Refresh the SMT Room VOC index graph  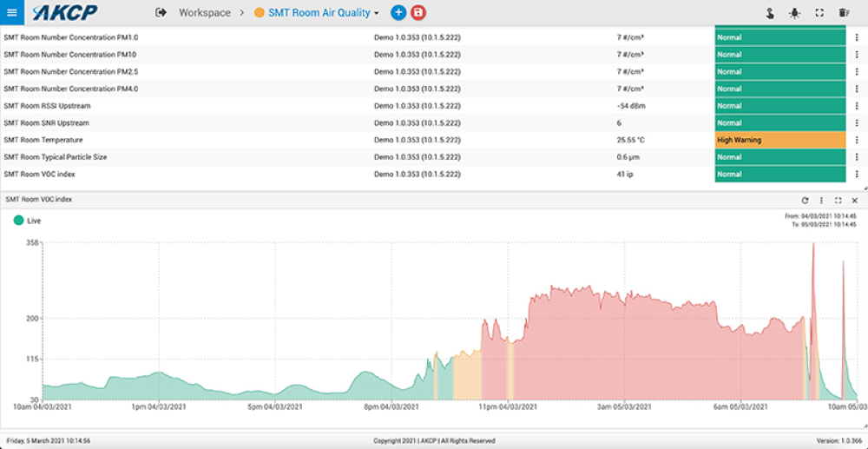pos(805,201)
